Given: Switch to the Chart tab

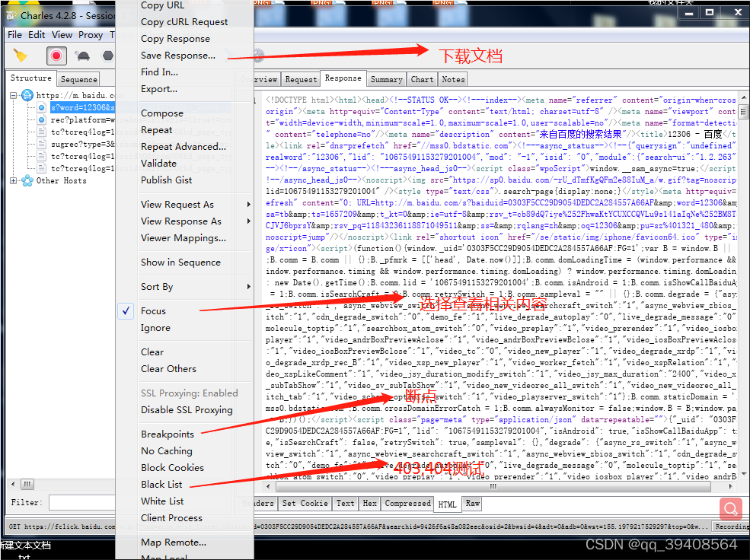Looking at the screenshot, I should [x=423, y=79].
